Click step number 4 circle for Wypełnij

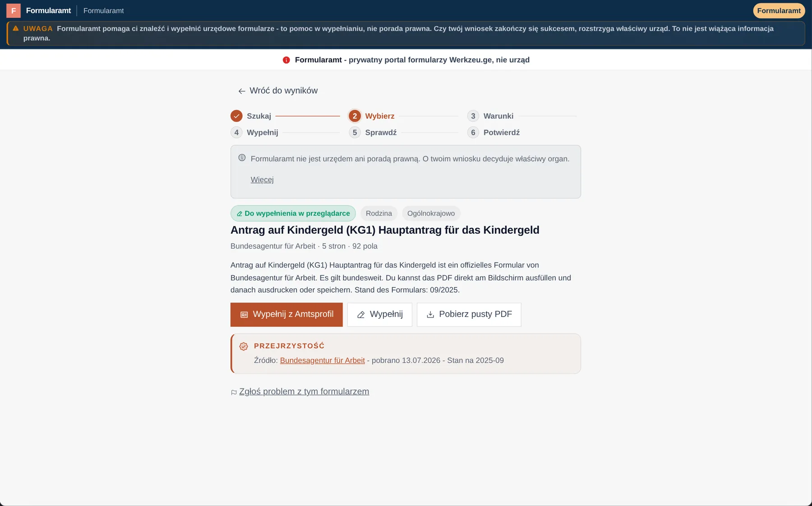236,133
